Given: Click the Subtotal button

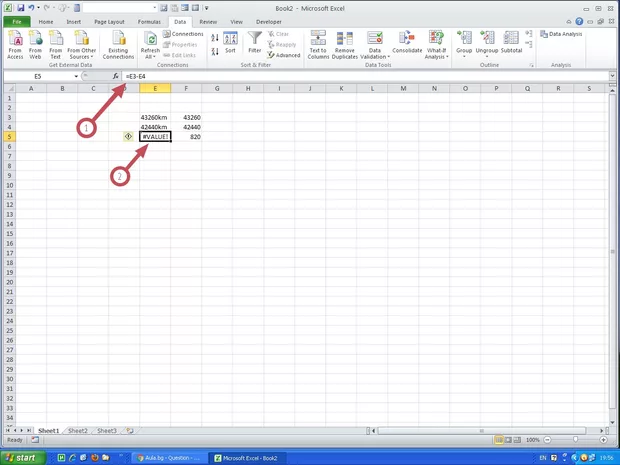Looking at the screenshot, I should (x=511, y=43).
